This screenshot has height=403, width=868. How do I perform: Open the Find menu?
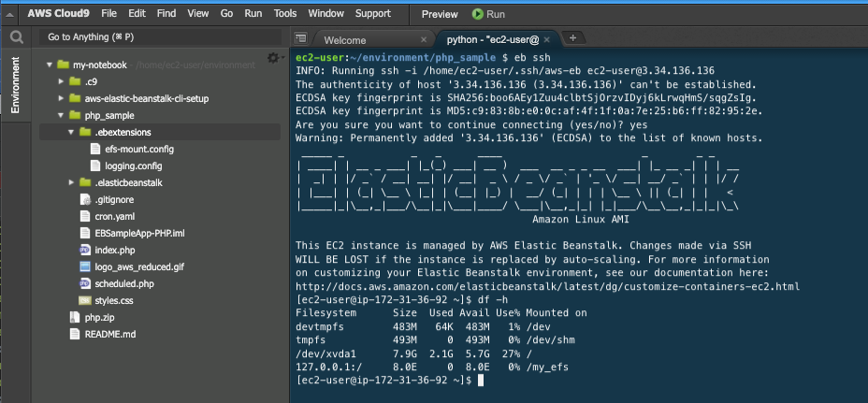tap(166, 13)
